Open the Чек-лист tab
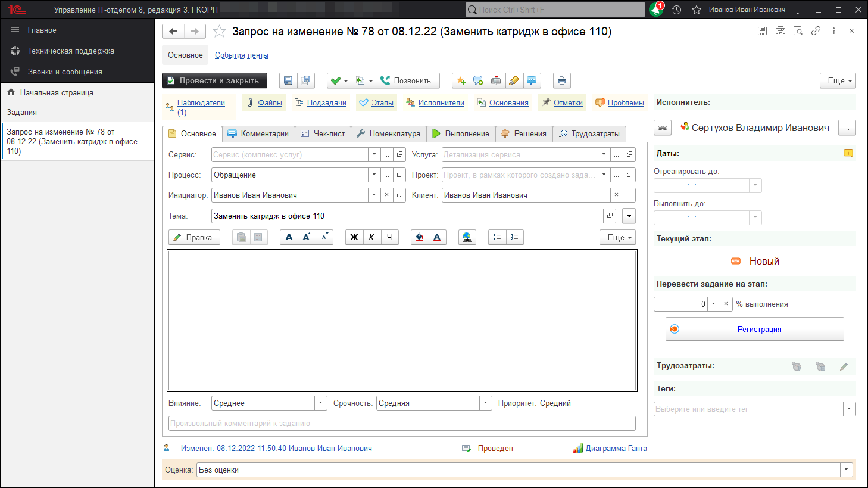The height and width of the screenshot is (488, 868). (323, 133)
